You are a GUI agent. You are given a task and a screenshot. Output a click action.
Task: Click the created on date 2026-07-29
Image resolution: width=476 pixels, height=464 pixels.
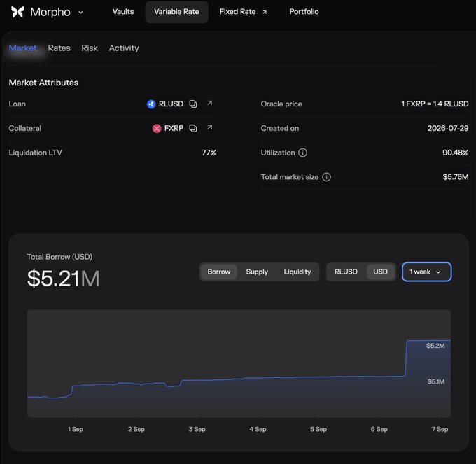pos(448,128)
